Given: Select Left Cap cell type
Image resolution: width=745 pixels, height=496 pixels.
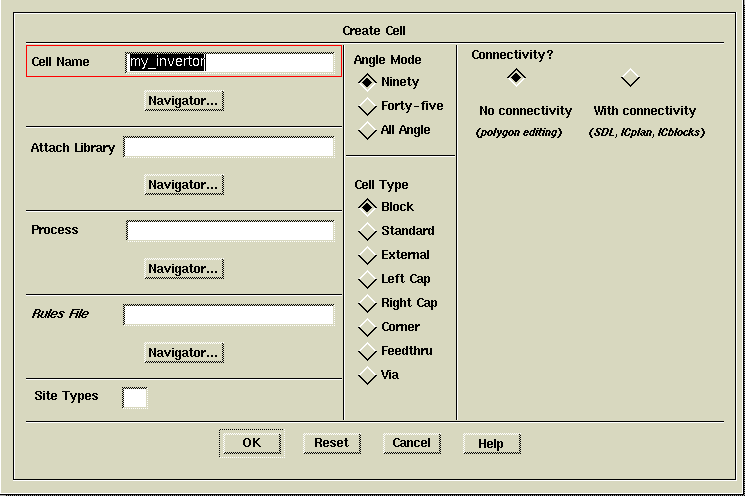Looking at the screenshot, I should pos(368,279).
